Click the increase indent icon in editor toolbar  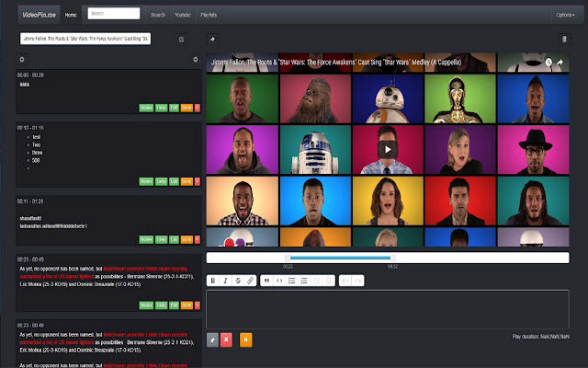click(329, 281)
